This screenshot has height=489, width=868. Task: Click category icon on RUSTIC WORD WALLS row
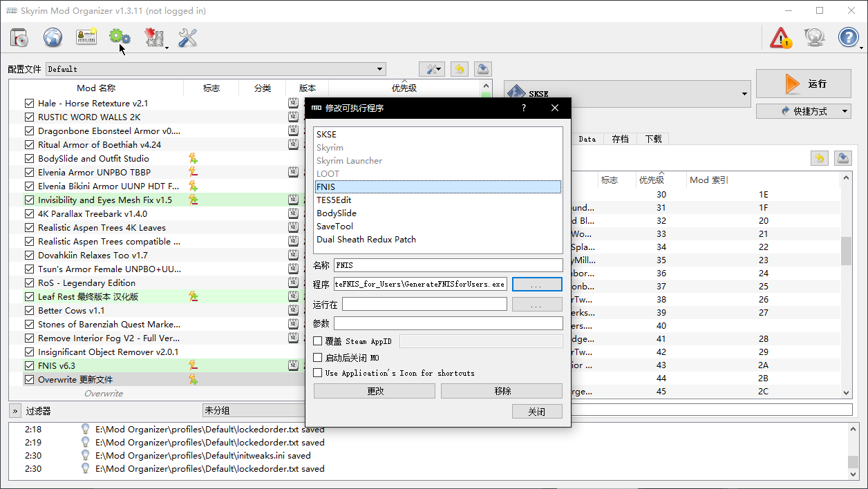(x=293, y=117)
